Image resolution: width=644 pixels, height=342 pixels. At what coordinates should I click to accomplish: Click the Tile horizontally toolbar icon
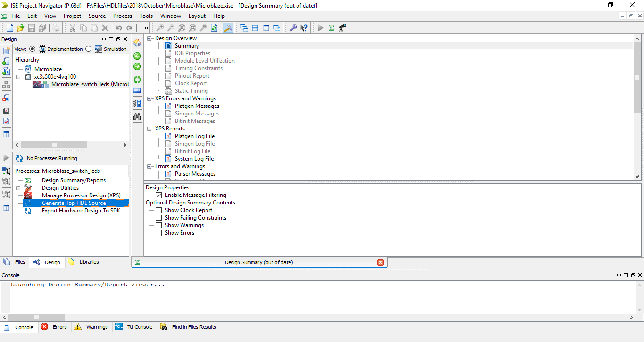point(255,28)
